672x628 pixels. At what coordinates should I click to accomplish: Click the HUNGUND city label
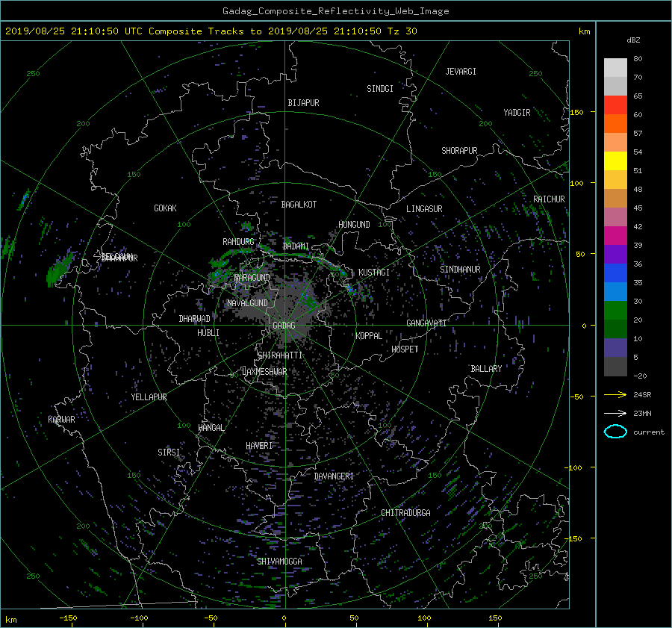point(354,225)
